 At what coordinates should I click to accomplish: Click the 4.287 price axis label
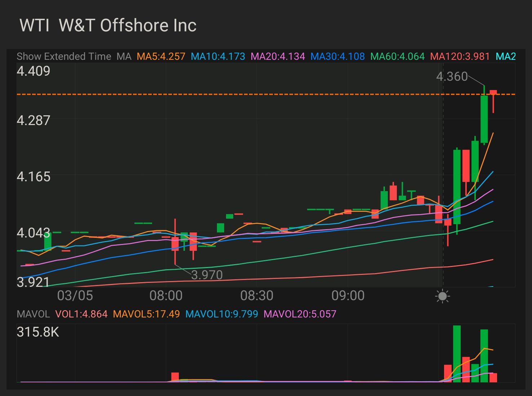[34, 120]
